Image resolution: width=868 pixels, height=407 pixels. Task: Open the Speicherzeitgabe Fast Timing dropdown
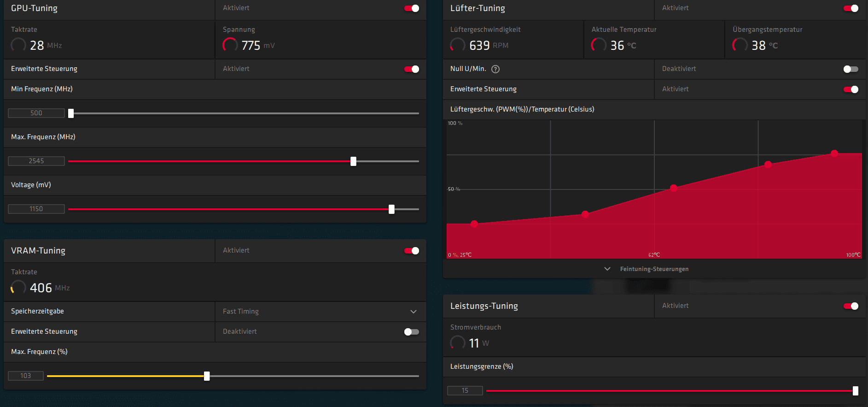click(x=320, y=312)
